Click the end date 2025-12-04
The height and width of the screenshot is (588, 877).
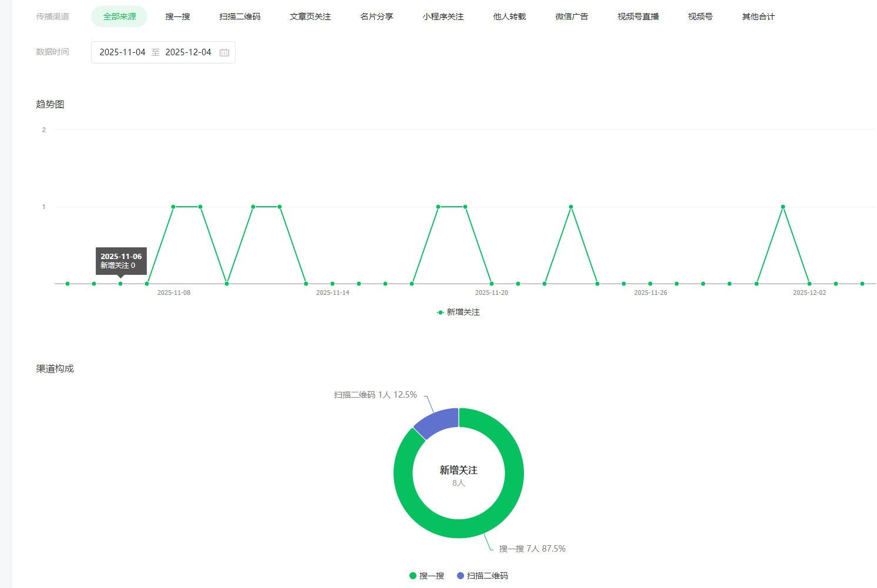pos(188,52)
